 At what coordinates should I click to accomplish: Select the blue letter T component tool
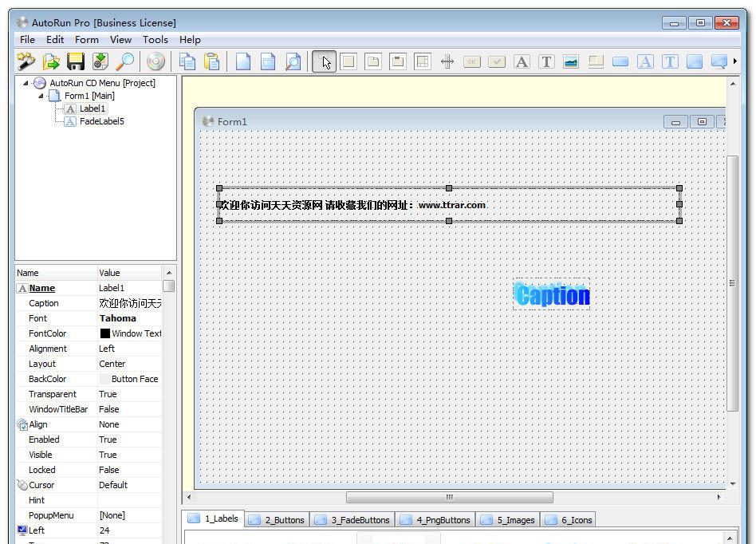tap(670, 61)
